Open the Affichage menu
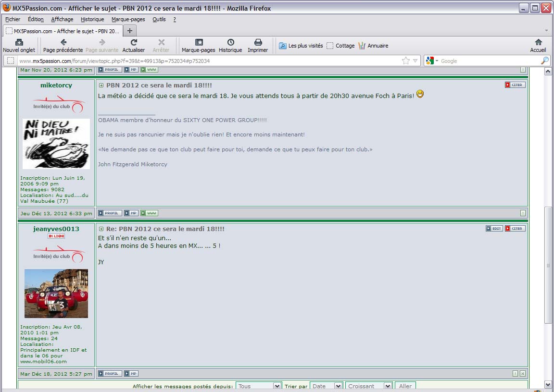The image size is (554, 392). (x=62, y=19)
